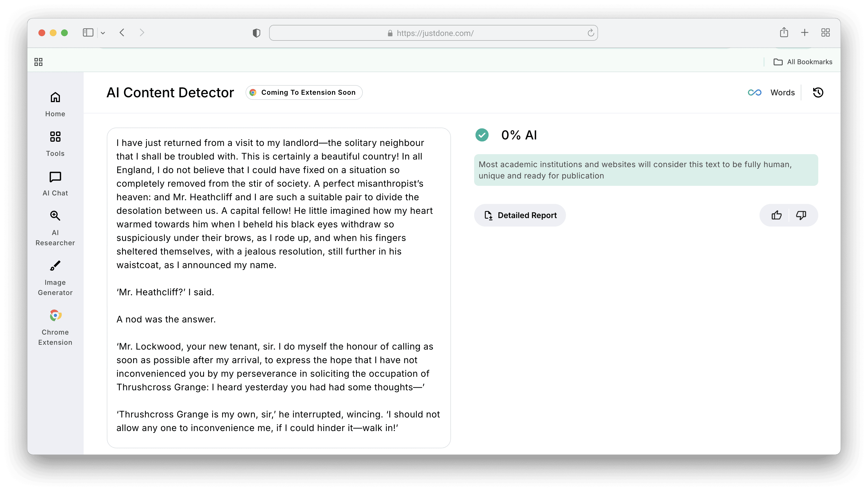
Task: Click the Coming To Extension Soon badge
Action: click(x=304, y=92)
